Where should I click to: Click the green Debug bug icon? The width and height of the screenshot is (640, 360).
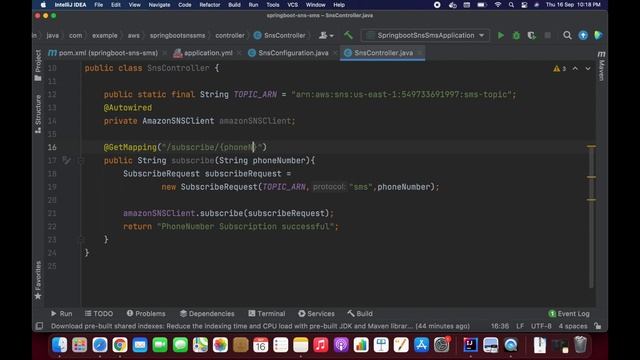(x=516, y=36)
